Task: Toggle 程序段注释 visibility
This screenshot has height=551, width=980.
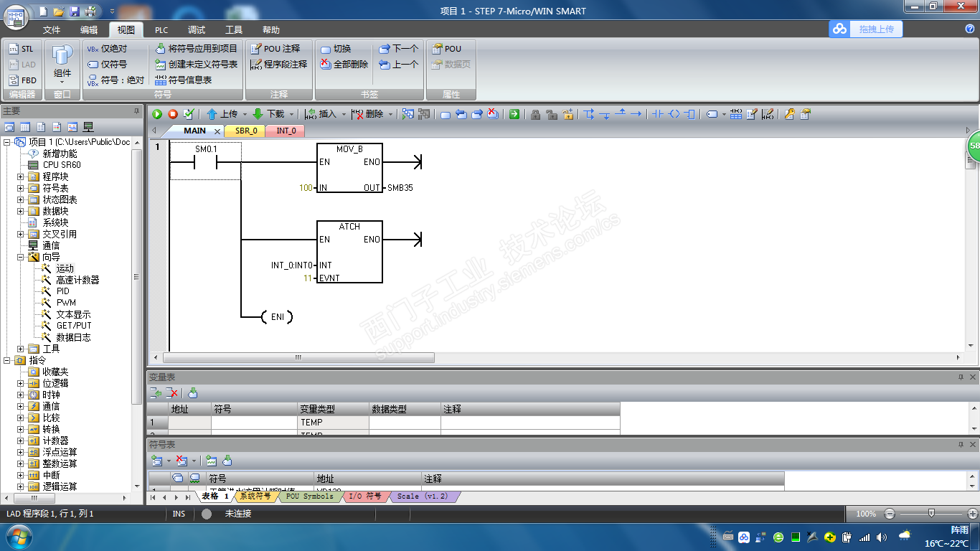Action: pyautogui.click(x=278, y=65)
